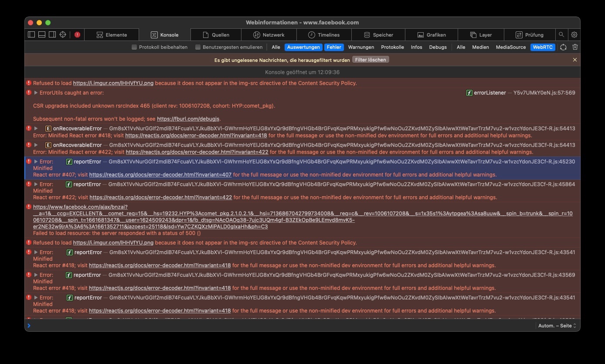Image resolution: width=605 pixels, height=364 pixels.
Task: Open the fburl.com/debugjs link
Action: click(188, 119)
